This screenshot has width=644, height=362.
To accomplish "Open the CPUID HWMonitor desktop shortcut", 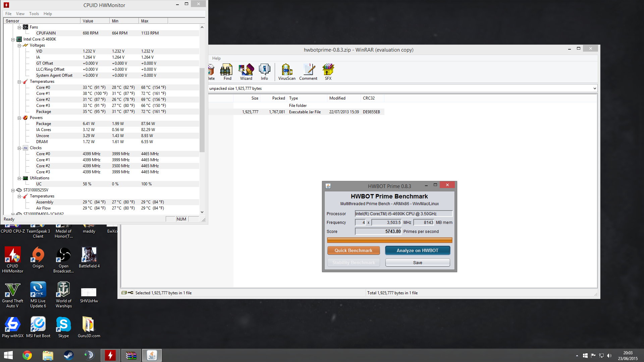I will tap(13, 260).
